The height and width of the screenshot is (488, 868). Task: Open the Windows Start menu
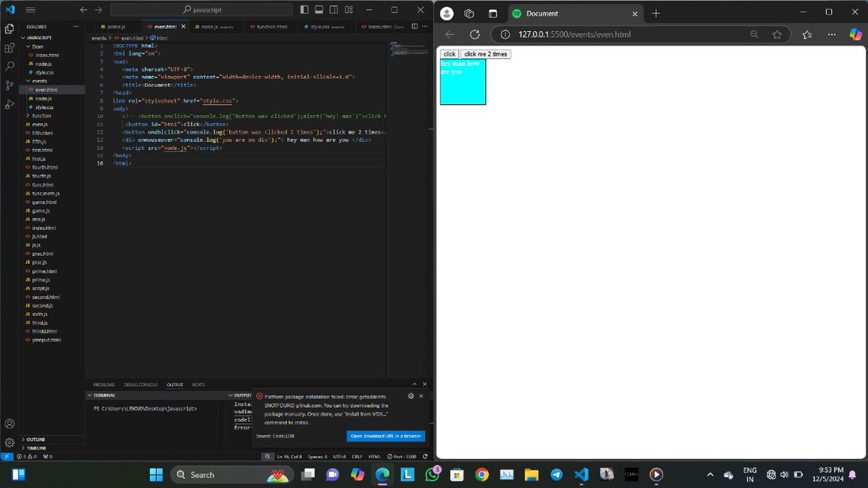point(156,474)
